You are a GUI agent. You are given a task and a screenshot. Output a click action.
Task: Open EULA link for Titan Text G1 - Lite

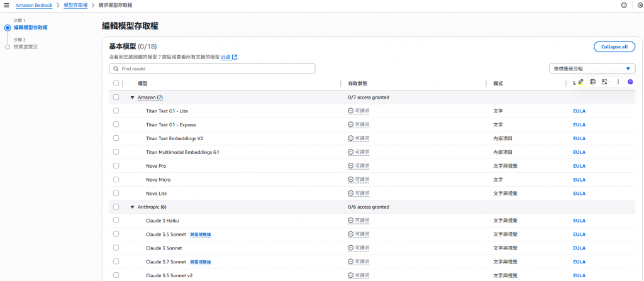click(579, 111)
